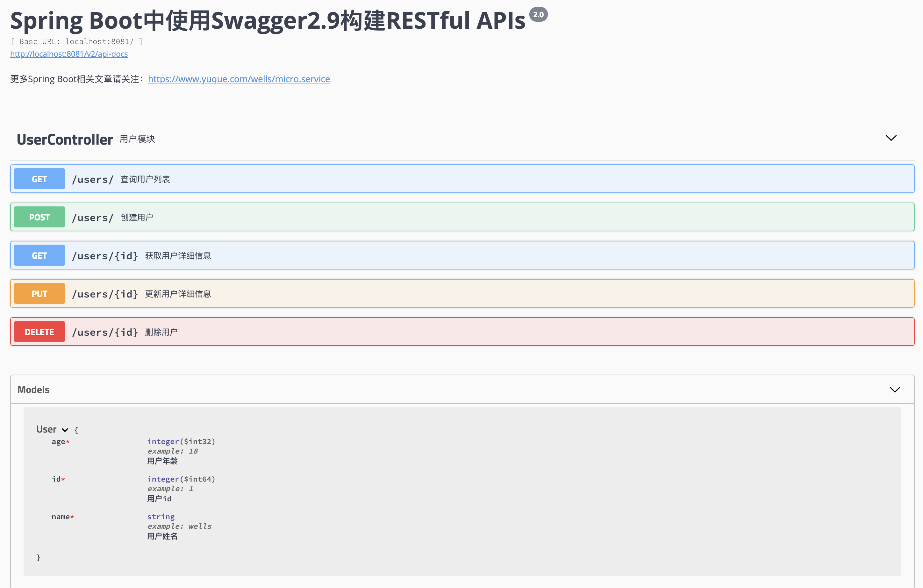Click the orange PUT method badge
923x588 pixels.
click(x=39, y=294)
